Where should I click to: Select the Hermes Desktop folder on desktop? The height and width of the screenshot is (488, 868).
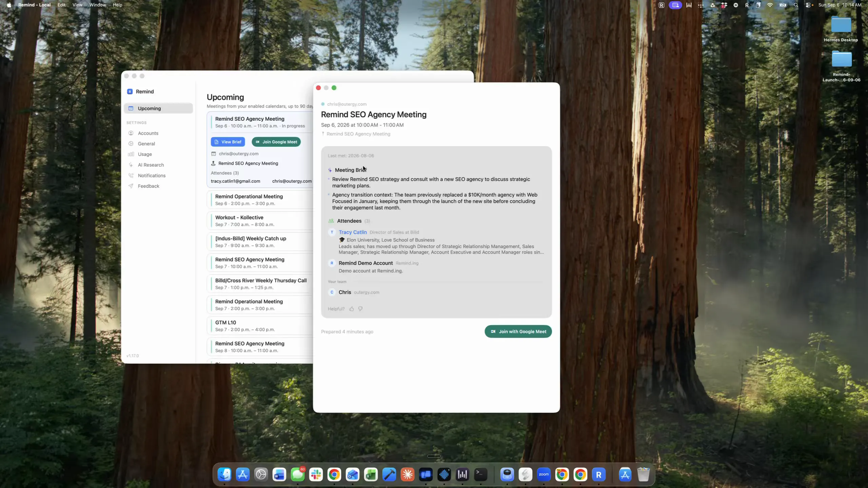(841, 29)
